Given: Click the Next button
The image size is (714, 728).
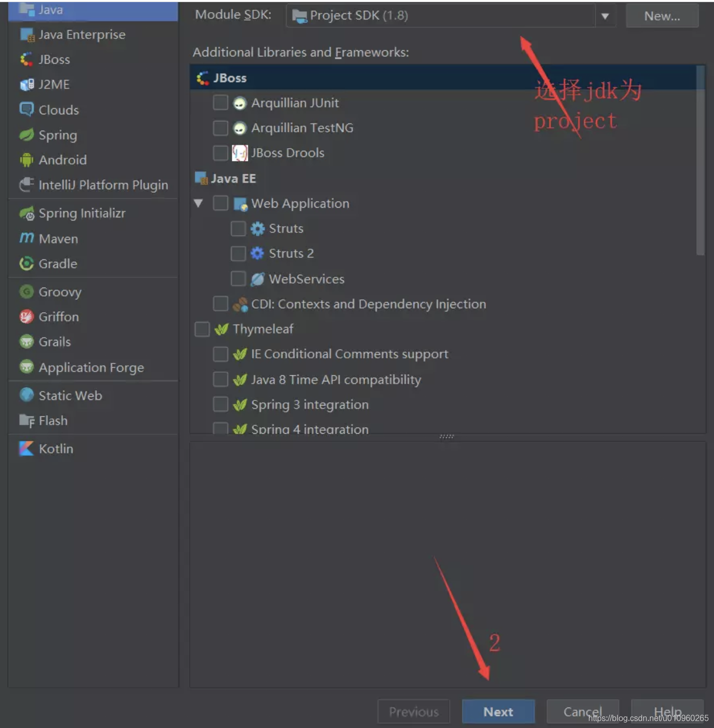Looking at the screenshot, I should coord(498,712).
